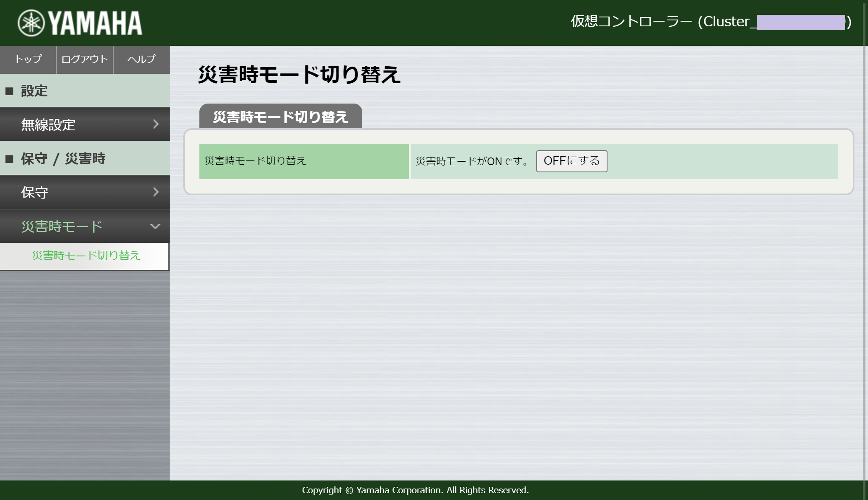Click the square bullet icon beside 設定
Image resolution: width=868 pixels, height=500 pixels.
[x=9, y=90]
